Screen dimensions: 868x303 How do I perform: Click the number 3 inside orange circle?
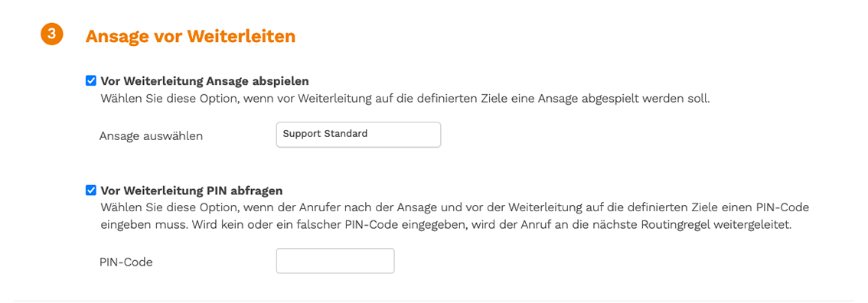tap(51, 34)
